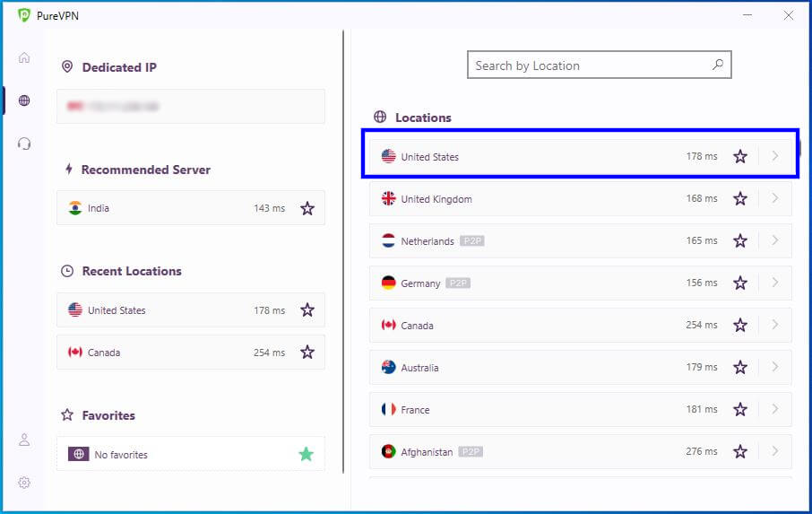
Task: Click the No favorites text
Action: pos(121,455)
